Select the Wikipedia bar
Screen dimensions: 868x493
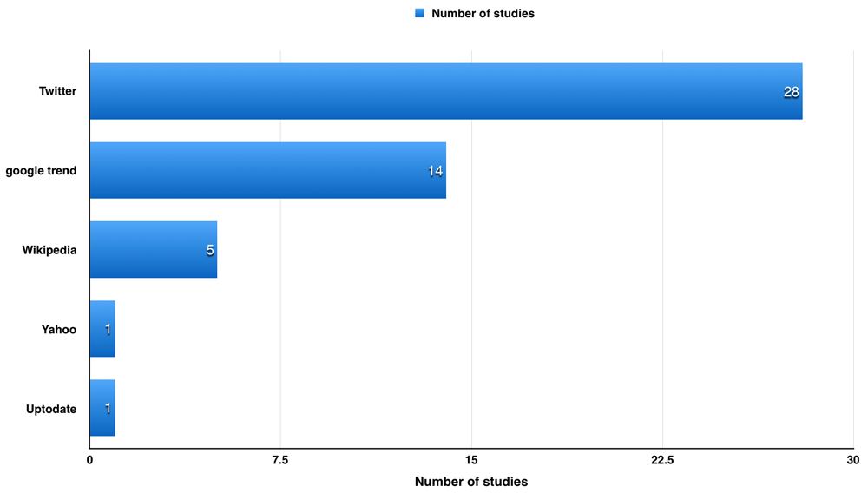154,250
